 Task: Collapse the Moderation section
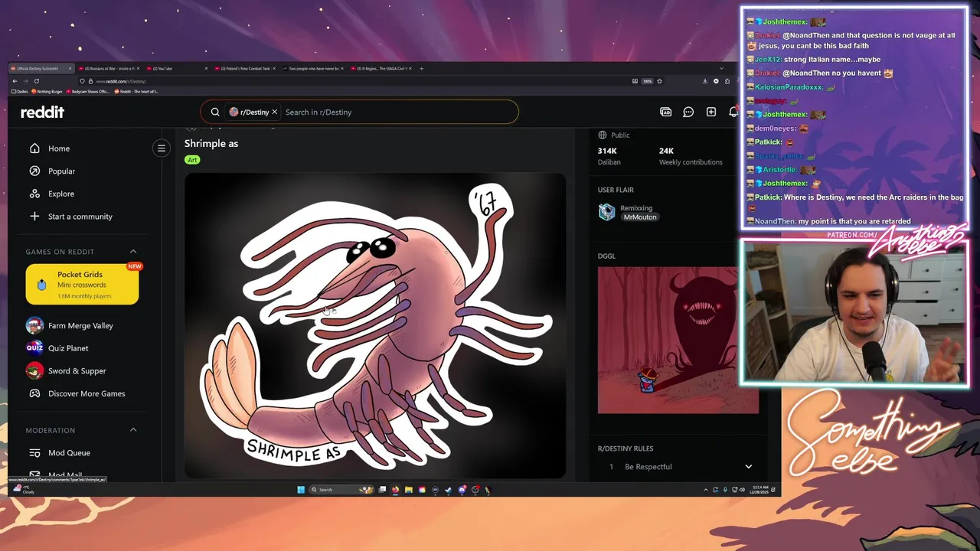pos(133,430)
